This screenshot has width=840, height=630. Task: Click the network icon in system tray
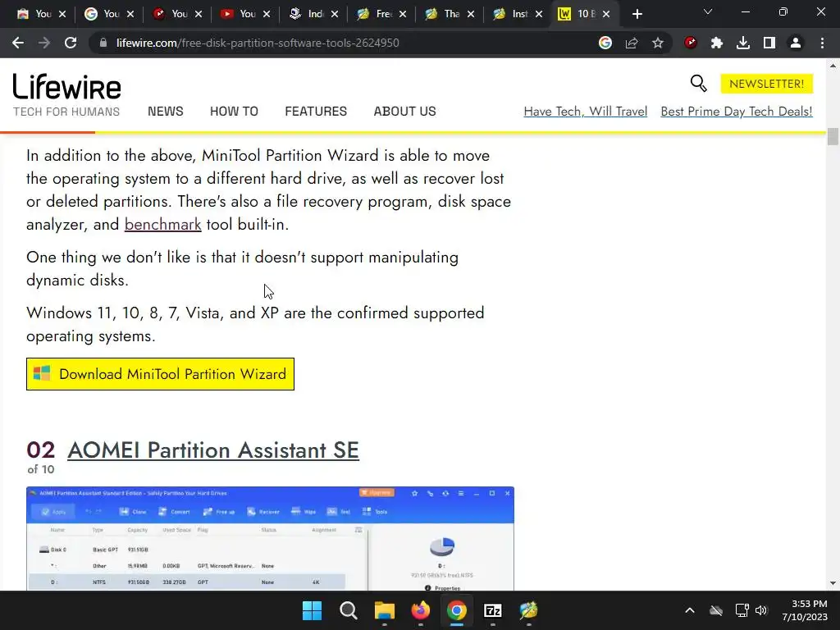pyautogui.click(x=742, y=610)
